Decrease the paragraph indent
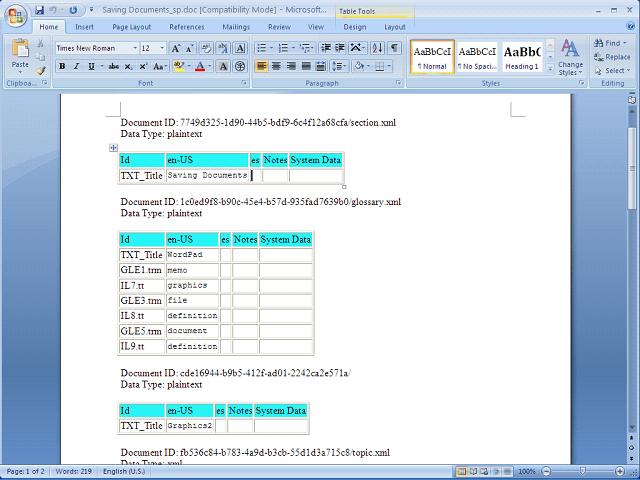640x480 pixels. [x=326, y=48]
